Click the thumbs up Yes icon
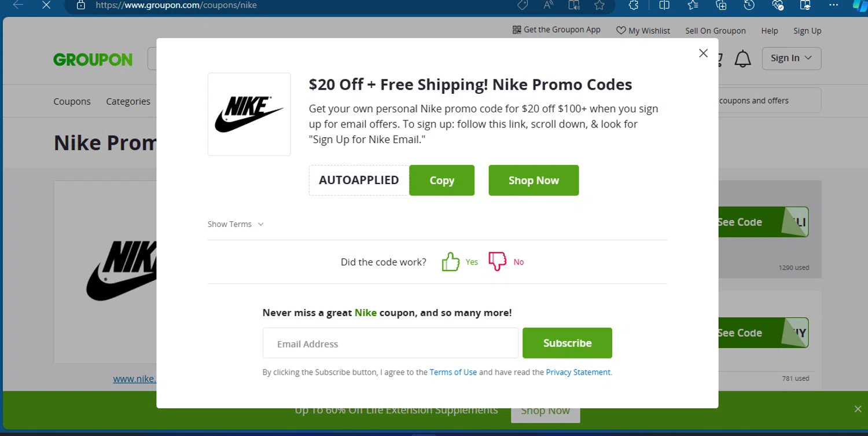The height and width of the screenshot is (436, 868). point(450,262)
